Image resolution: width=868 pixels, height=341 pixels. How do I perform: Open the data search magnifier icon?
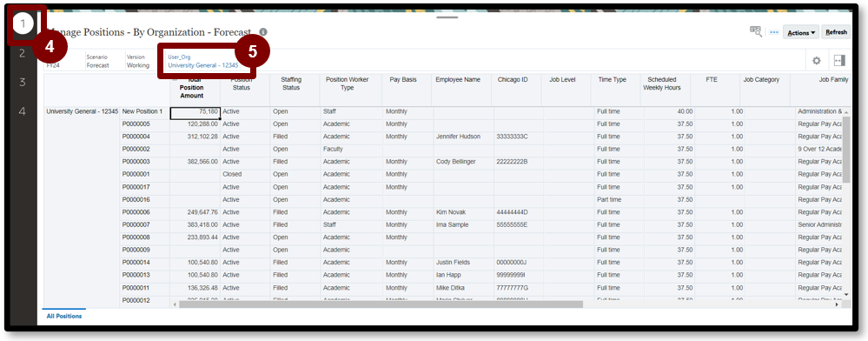(756, 31)
